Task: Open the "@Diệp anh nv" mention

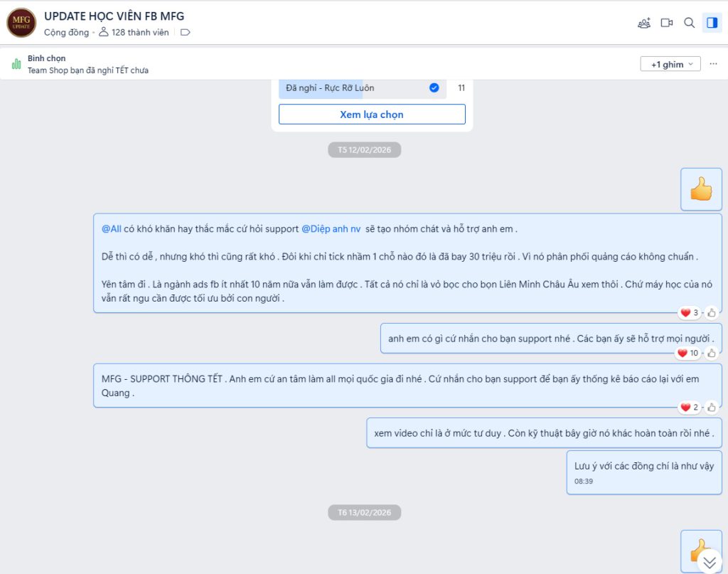Action: [x=331, y=229]
